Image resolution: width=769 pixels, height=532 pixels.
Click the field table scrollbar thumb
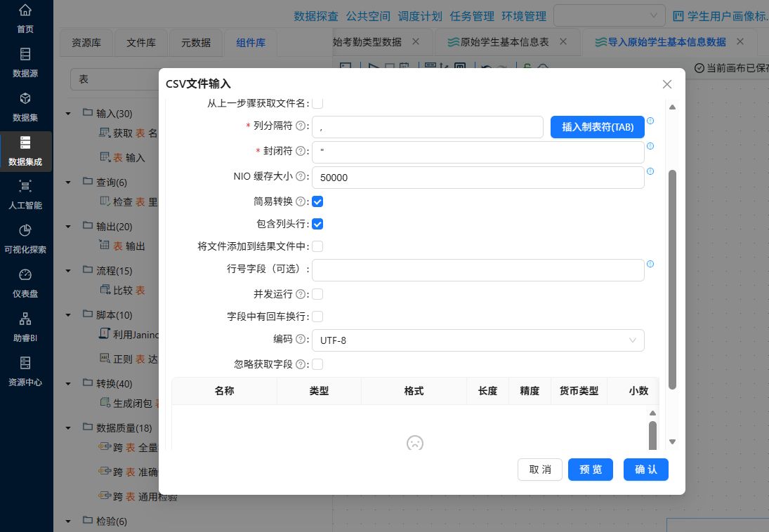pos(652,435)
